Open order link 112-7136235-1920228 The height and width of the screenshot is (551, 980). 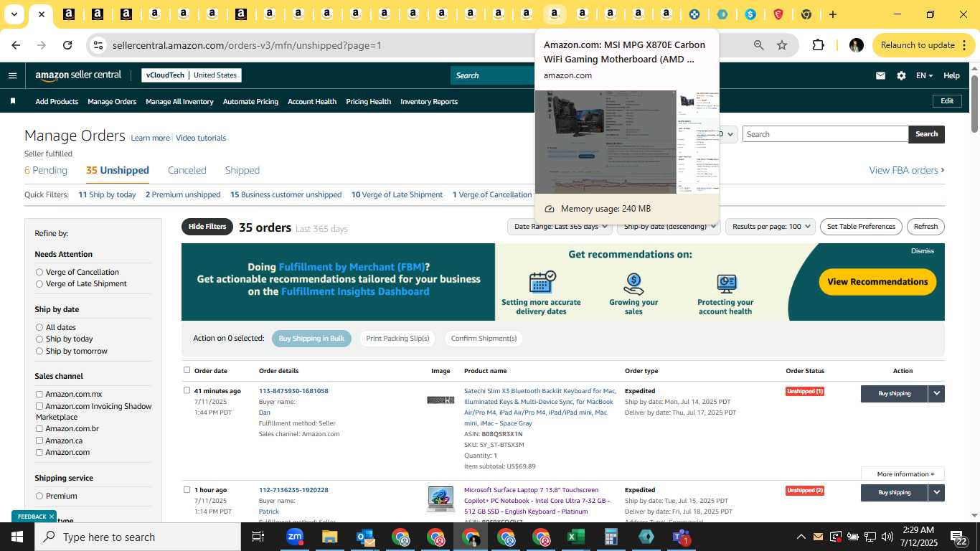tap(293, 490)
